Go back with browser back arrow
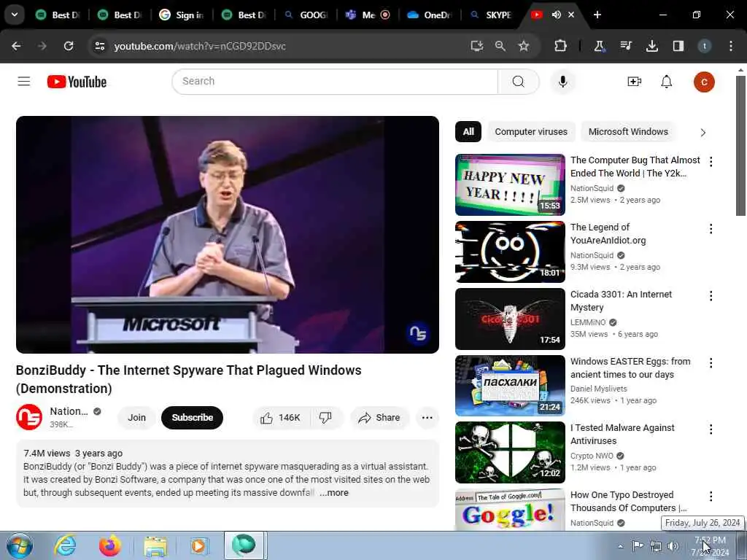747x560 pixels. coord(16,46)
